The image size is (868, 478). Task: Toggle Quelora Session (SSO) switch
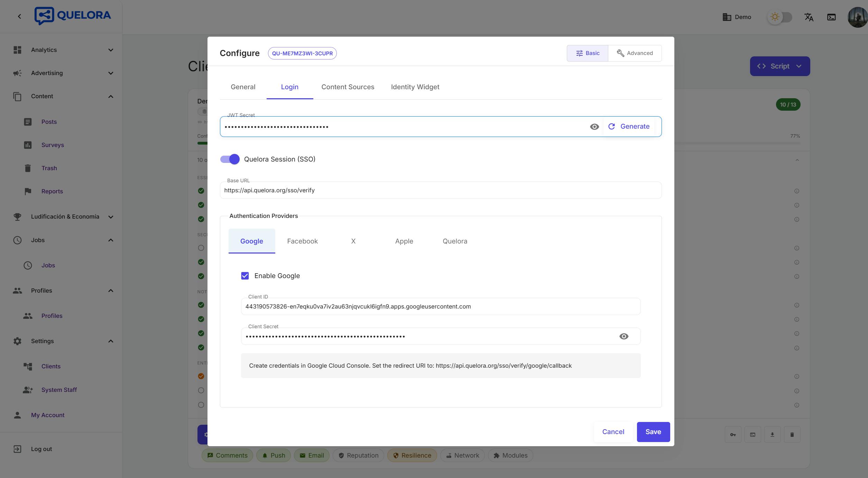230,159
